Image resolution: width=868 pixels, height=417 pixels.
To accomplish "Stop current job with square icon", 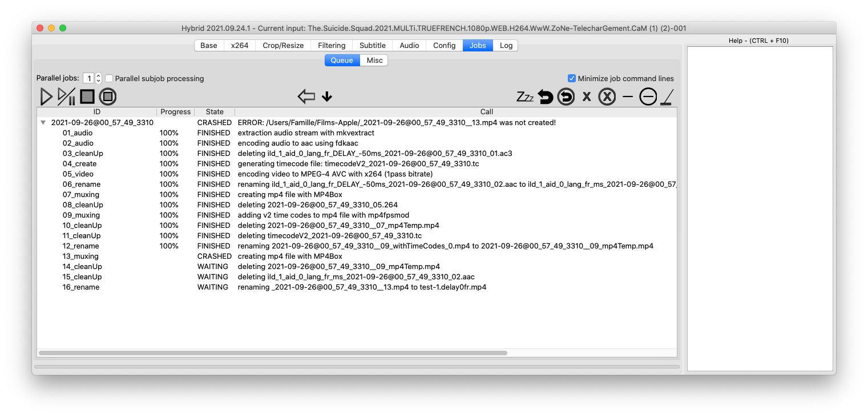I will coord(87,97).
